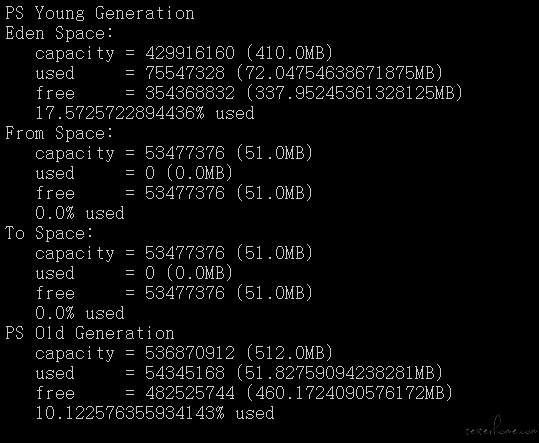Click the 10.12% used Old Generation line
The width and height of the screenshot is (539, 443).
point(155,413)
